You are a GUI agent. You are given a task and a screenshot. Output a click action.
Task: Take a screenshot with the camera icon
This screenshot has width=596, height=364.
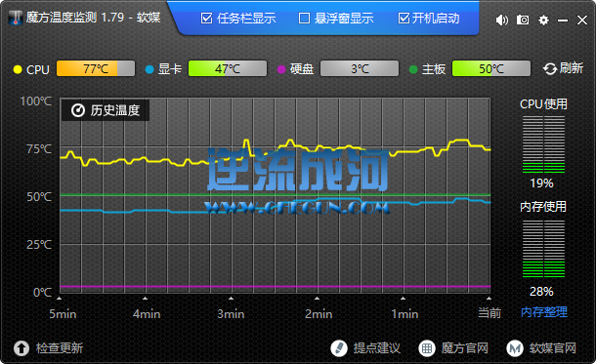click(523, 20)
